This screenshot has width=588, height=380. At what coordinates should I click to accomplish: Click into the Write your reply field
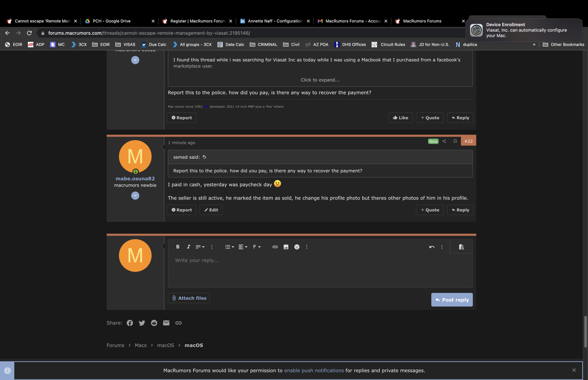pos(320,270)
